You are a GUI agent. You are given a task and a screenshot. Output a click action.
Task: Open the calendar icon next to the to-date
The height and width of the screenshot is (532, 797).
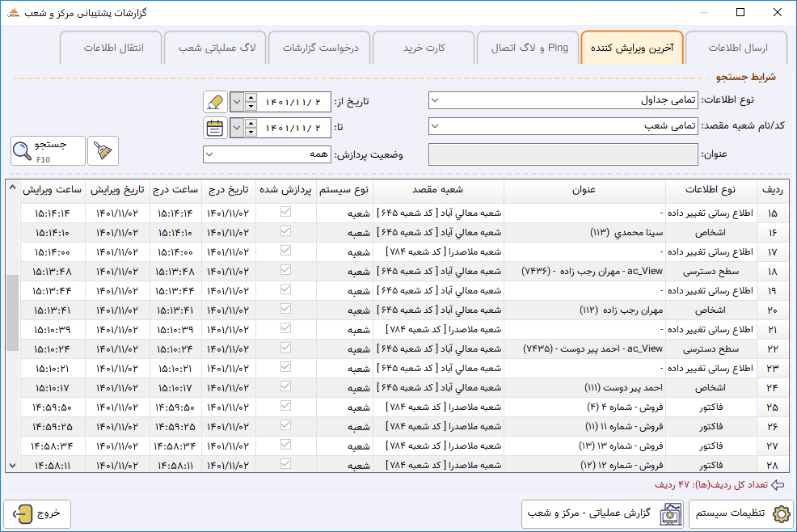pos(215,128)
